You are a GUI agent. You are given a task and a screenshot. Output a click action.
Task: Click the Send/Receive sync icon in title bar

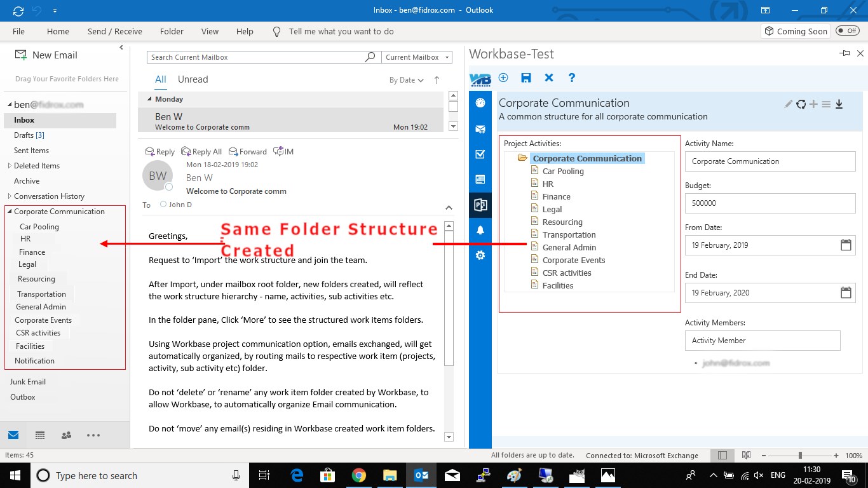(x=18, y=11)
